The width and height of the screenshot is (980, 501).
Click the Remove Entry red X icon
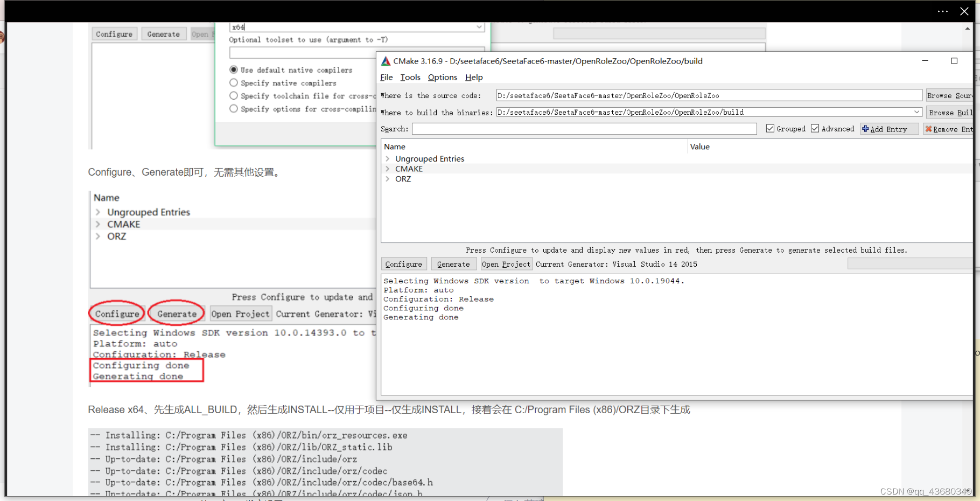click(929, 129)
